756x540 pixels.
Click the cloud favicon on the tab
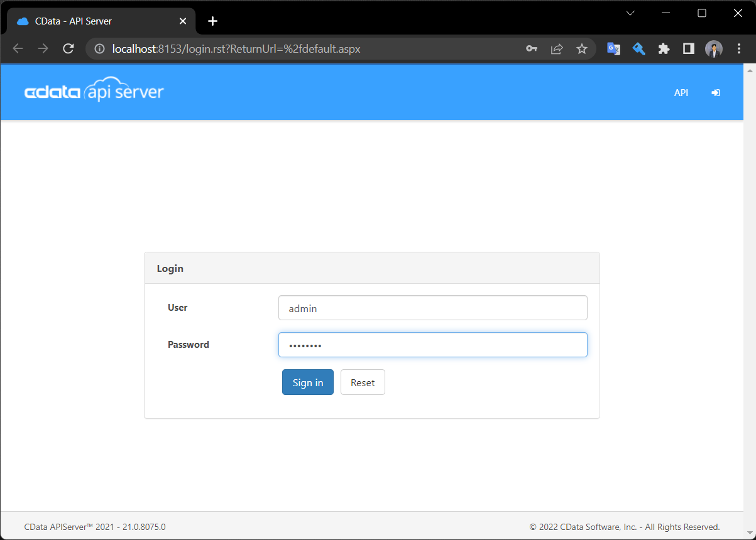coord(23,21)
